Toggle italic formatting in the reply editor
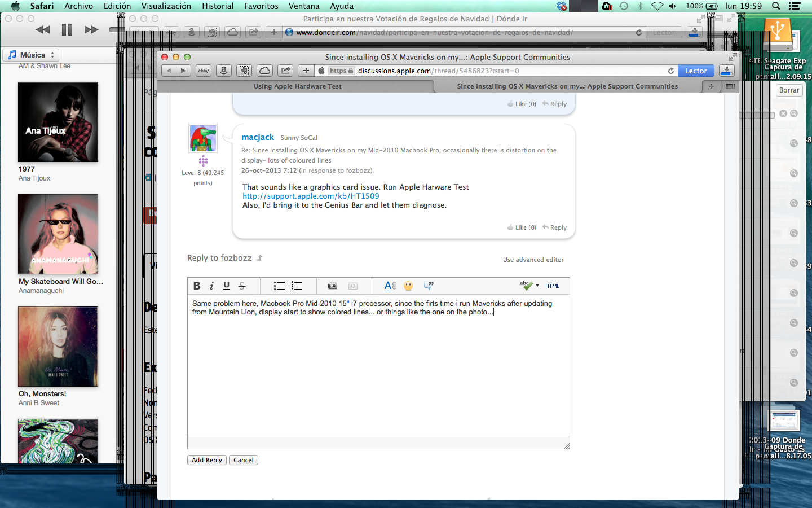This screenshot has height=508, width=812. point(211,286)
